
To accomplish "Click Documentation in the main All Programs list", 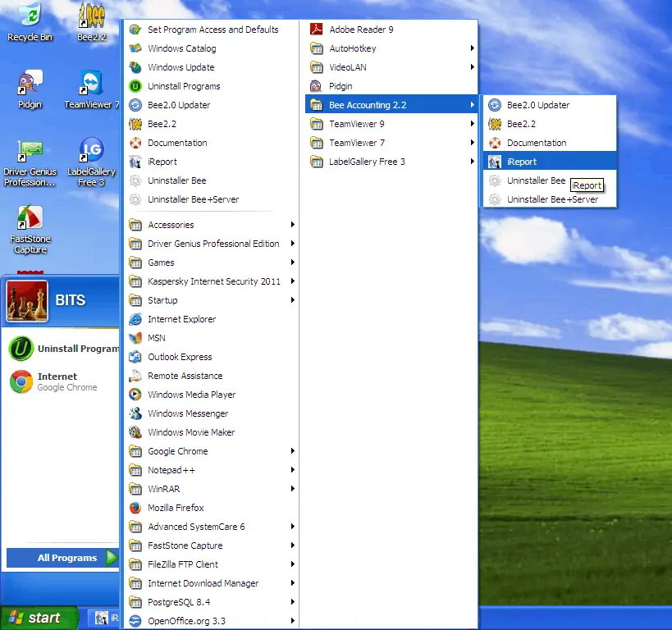I will point(211,142).
